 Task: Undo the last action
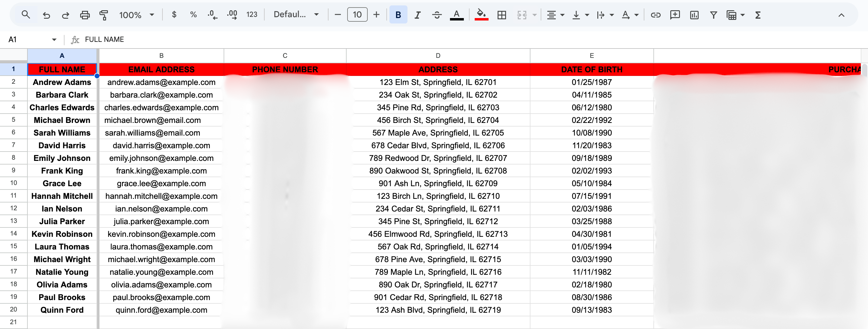pos(46,15)
